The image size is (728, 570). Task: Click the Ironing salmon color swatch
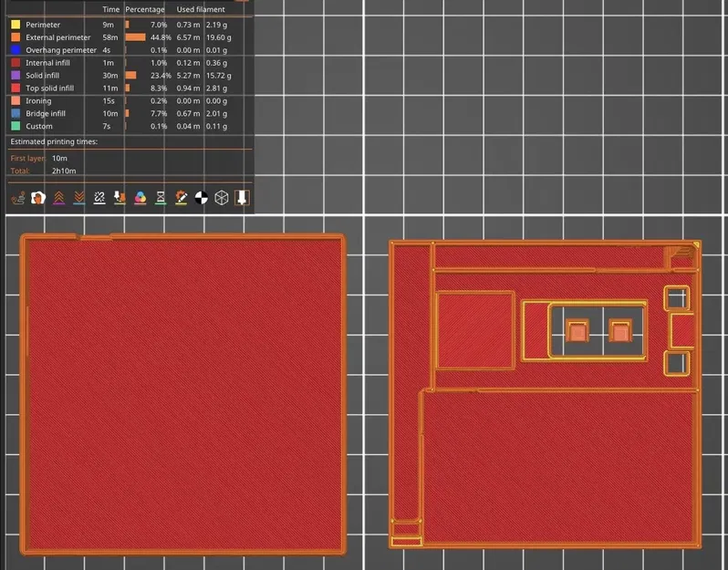(x=16, y=100)
